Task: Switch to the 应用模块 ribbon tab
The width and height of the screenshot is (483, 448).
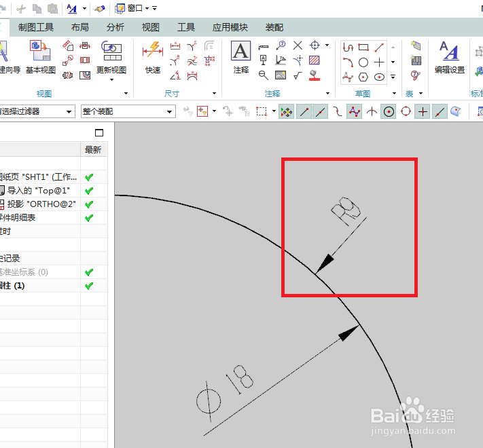Action: (x=230, y=27)
